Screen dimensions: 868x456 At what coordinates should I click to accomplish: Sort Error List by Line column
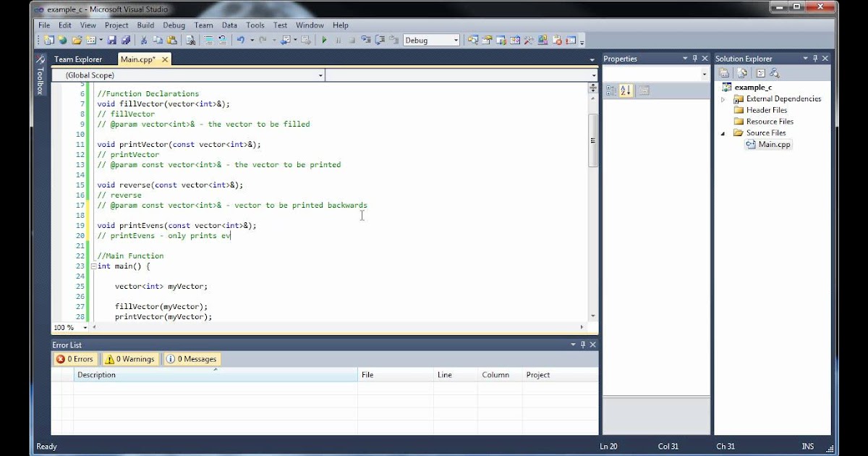pos(456,375)
